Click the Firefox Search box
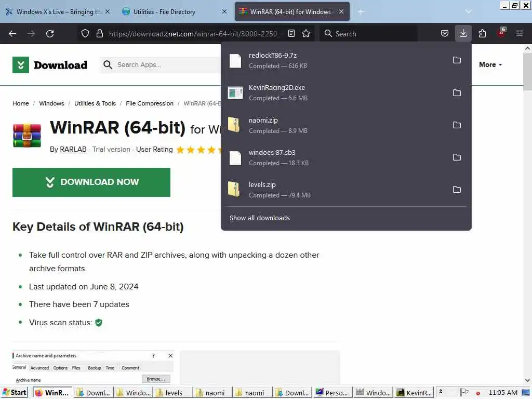The height and width of the screenshot is (399, 532). 368,34
